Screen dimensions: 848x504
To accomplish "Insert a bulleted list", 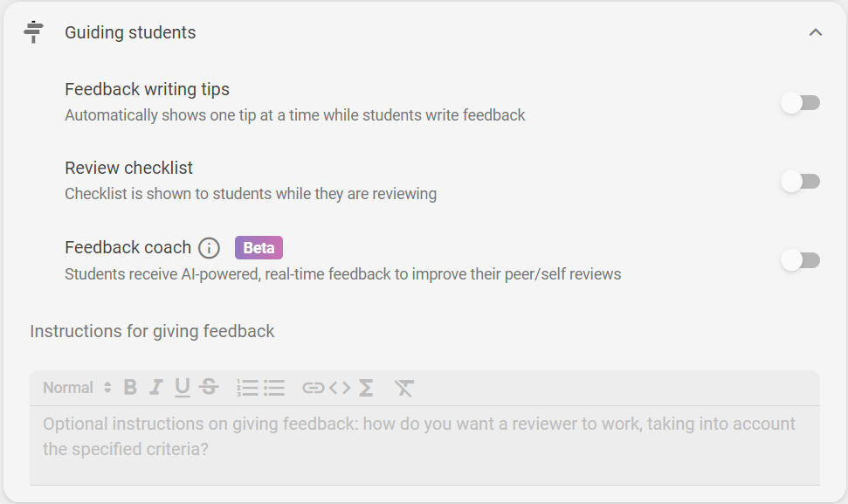I will point(274,388).
